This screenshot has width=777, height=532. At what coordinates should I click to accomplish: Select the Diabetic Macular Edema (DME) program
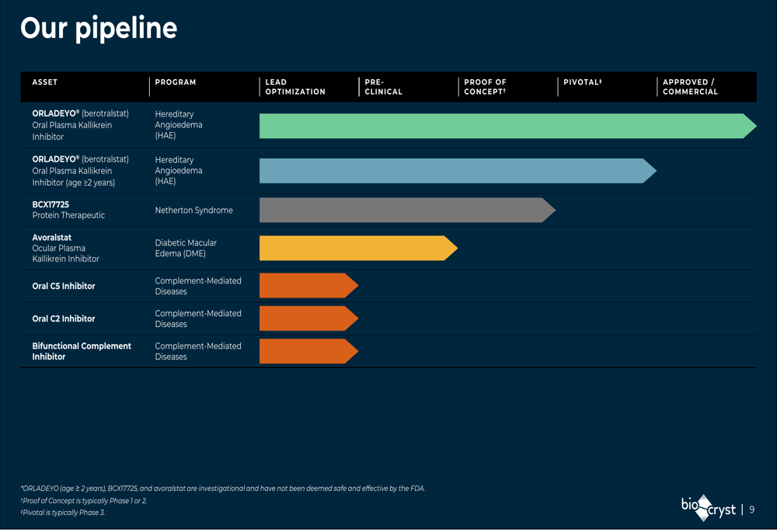click(x=186, y=249)
